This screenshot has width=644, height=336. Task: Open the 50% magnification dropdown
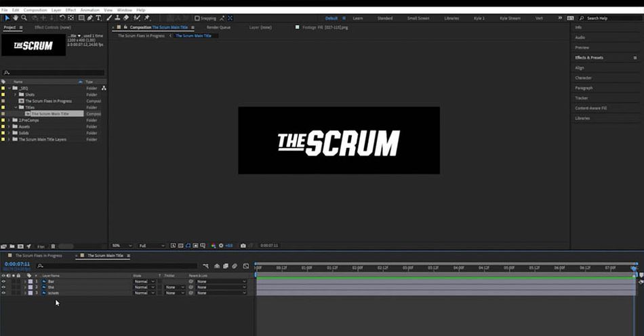122,246
